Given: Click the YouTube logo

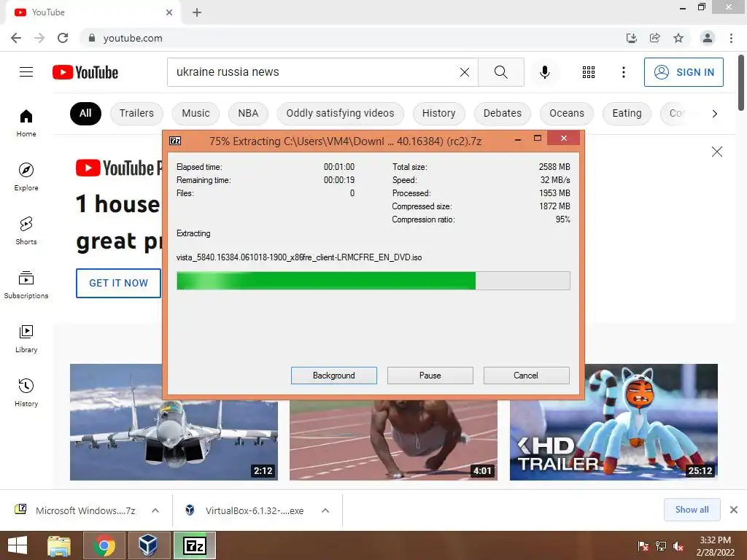Looking at the screenshot, I should 85,72.
